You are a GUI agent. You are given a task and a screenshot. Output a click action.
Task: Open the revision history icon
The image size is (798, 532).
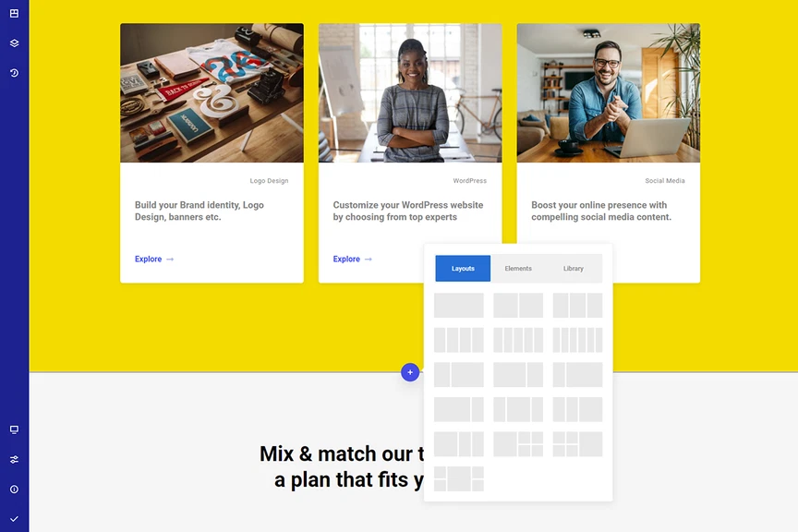coord(14,73)
